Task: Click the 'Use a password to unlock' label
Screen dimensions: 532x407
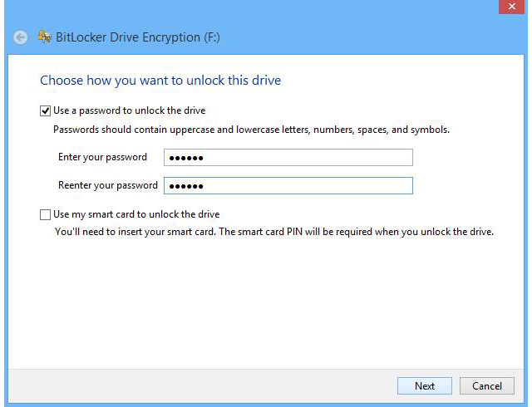Action: 129,110
